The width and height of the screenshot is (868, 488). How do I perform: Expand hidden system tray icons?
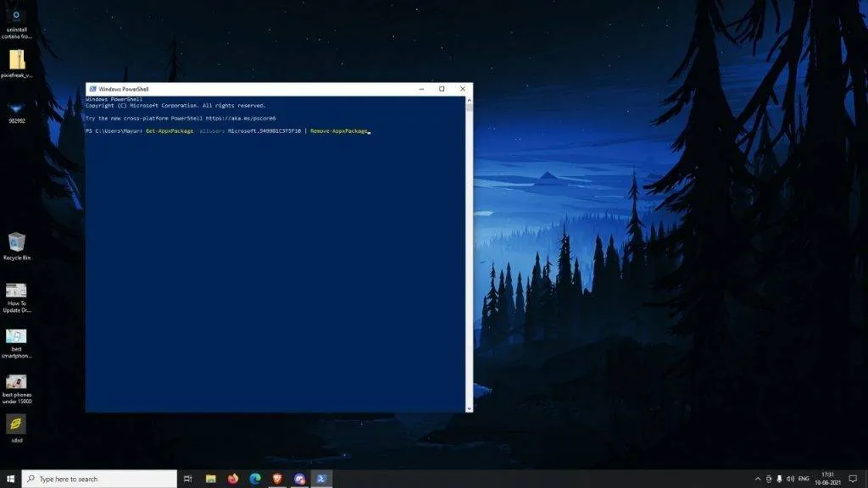(758, 479)
